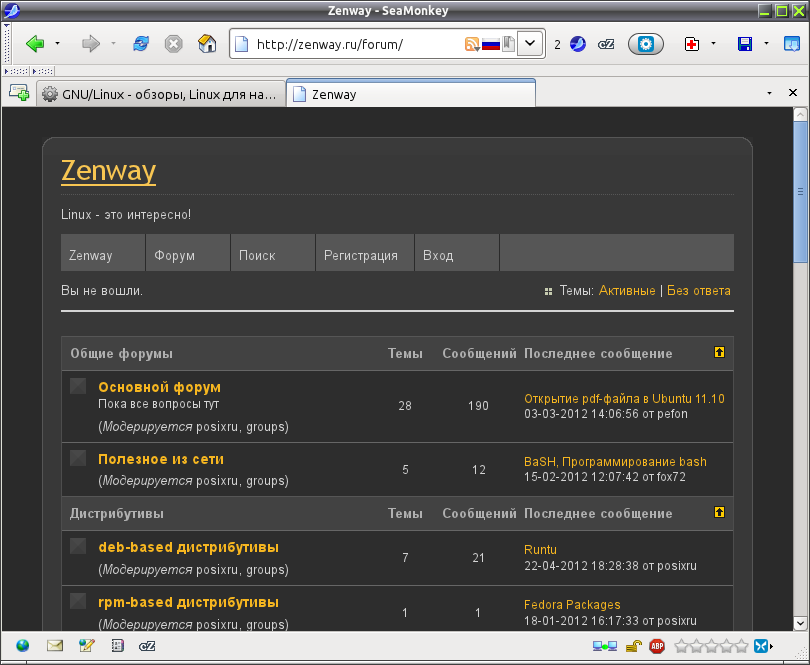The height and width of the screenshot is (665, 810).
Task: Follow the Без ответа topics link
Action: pos(699,290)
